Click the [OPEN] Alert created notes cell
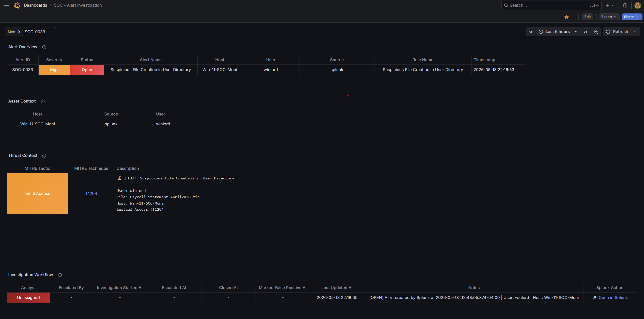The image size is (644, 319). click(x=474, y=297)
